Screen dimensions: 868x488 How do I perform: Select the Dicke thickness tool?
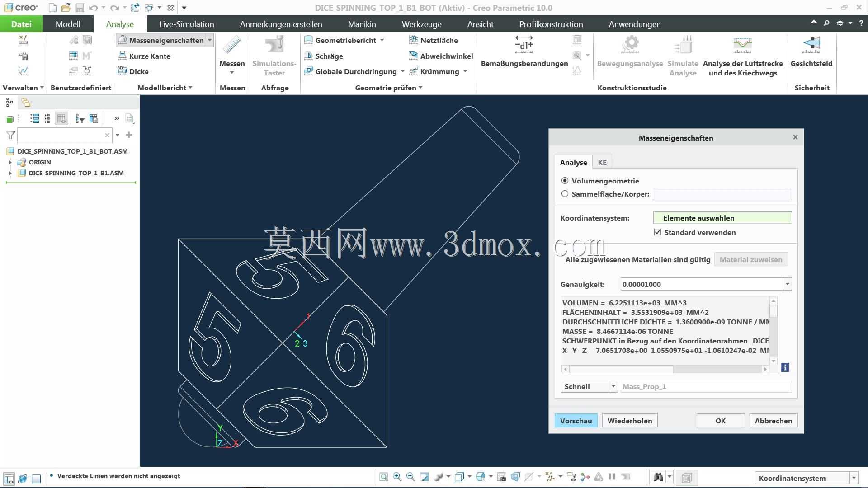click(x=133, y=71)
